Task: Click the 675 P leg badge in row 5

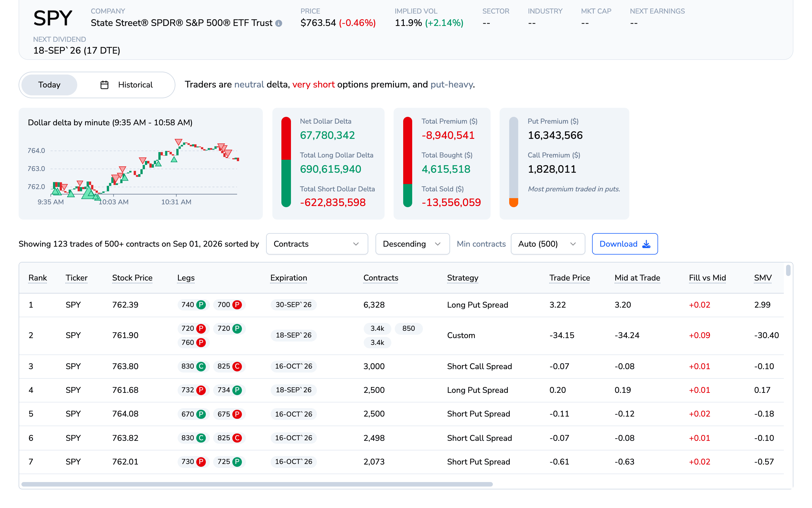Action: [230, 414]
